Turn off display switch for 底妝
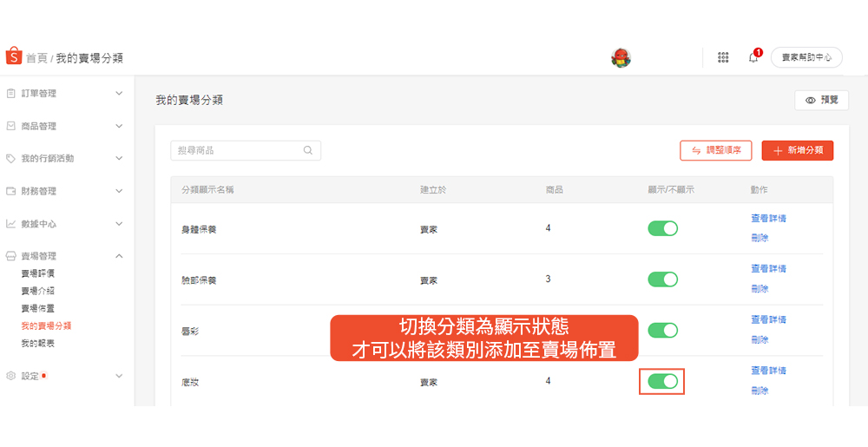Image resolution: width=868 pixels, height=447 pixels. pos(662,381)
